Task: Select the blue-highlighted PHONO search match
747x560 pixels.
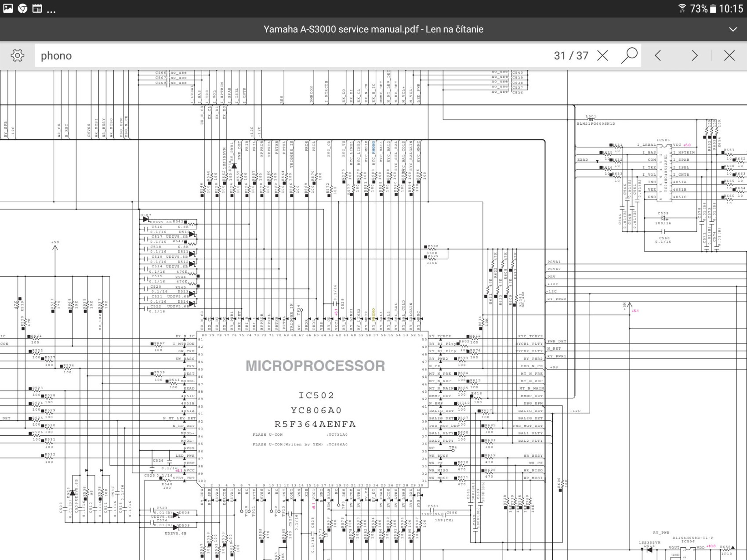Action: click(373, 147)
